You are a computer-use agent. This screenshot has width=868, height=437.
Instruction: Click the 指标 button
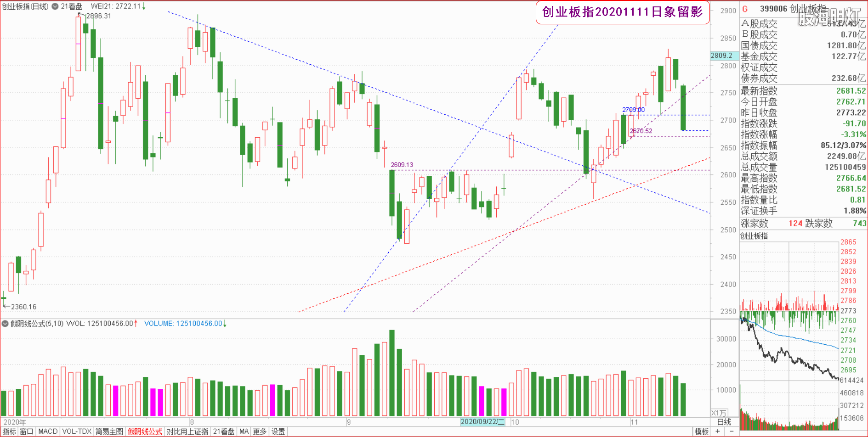[9, 432]
